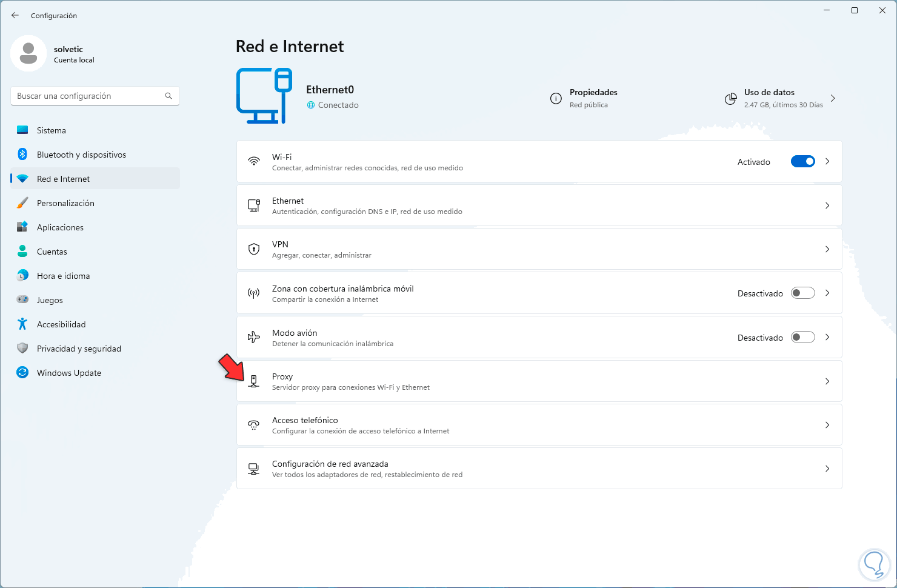Open Acceso telefónico settings
The image size is (897, 588).
[x=539, y=425]
